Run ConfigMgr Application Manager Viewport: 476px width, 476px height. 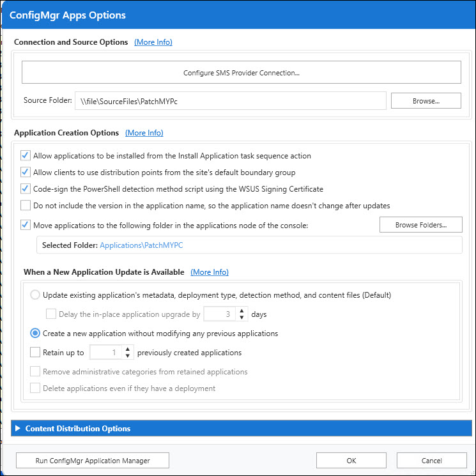93,460
